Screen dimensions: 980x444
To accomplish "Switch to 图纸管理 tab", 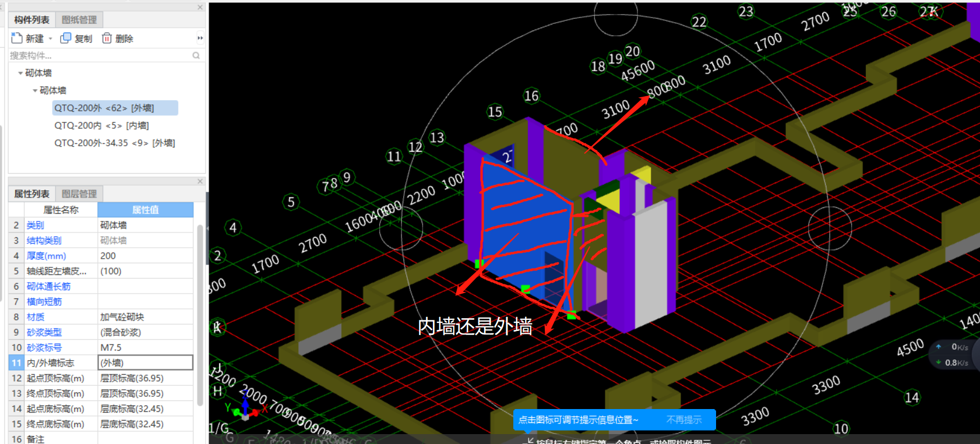I will coord(79,20).
